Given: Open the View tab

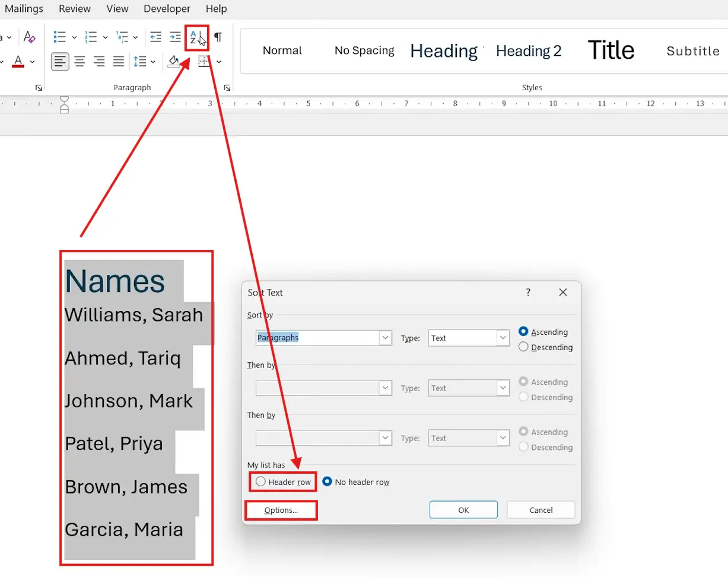Looking at the screenshot, I should [117, 9].
